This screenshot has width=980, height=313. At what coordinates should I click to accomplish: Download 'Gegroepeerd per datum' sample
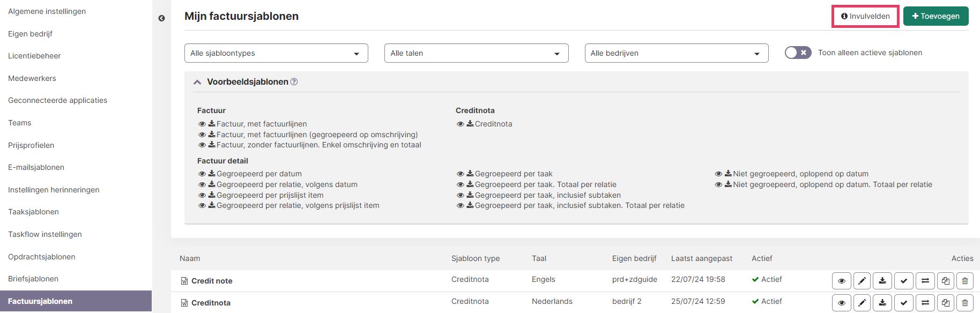(212, 174)
